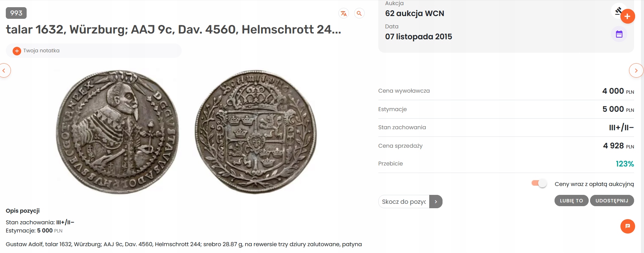
Task: Go to previous lot arrow
Action: [4, 71]
